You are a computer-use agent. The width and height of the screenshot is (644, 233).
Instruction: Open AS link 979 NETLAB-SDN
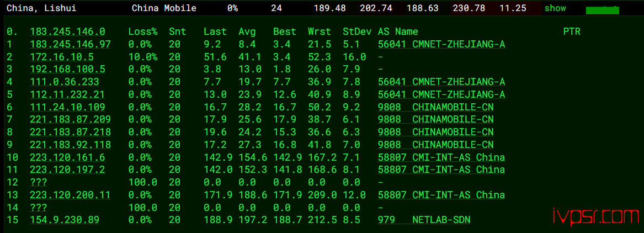424,220
